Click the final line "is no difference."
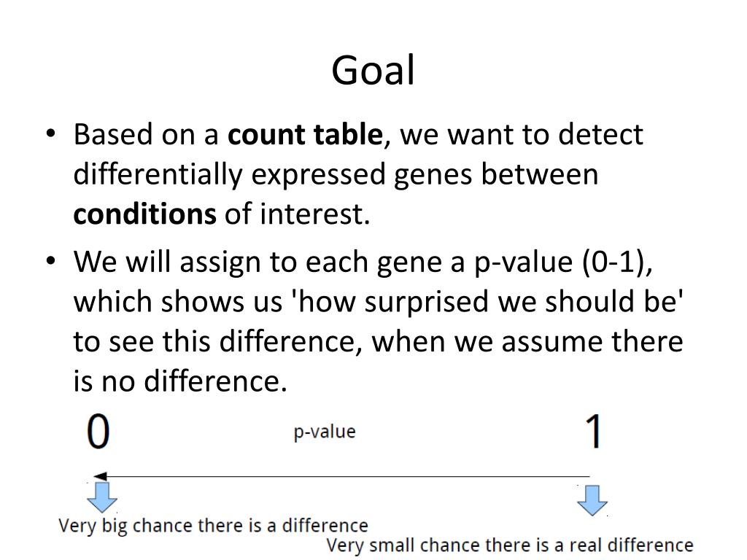The image size is (747, 560). point(180,381)
